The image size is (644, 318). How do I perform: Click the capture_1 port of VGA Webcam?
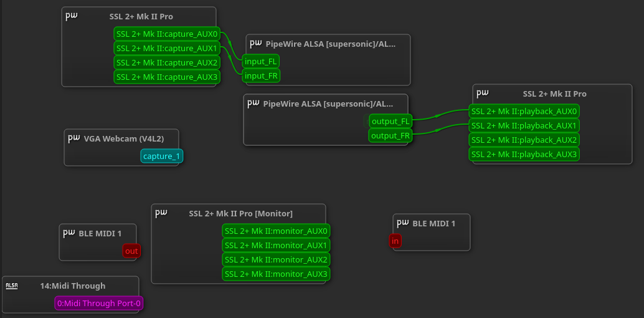coord(162,156)
